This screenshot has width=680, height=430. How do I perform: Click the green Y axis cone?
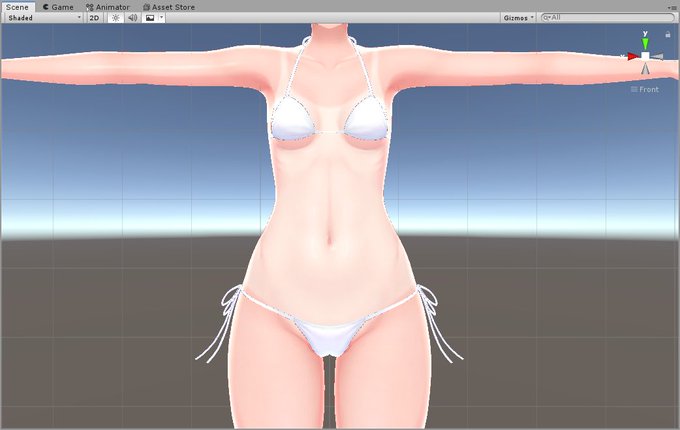click(645, 44)
